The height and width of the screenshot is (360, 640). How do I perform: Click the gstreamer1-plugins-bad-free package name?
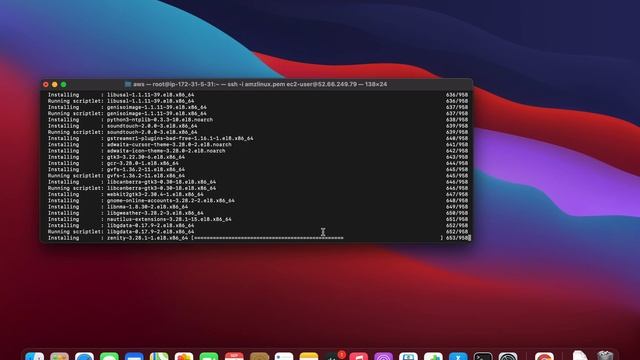tap(180, 138)
